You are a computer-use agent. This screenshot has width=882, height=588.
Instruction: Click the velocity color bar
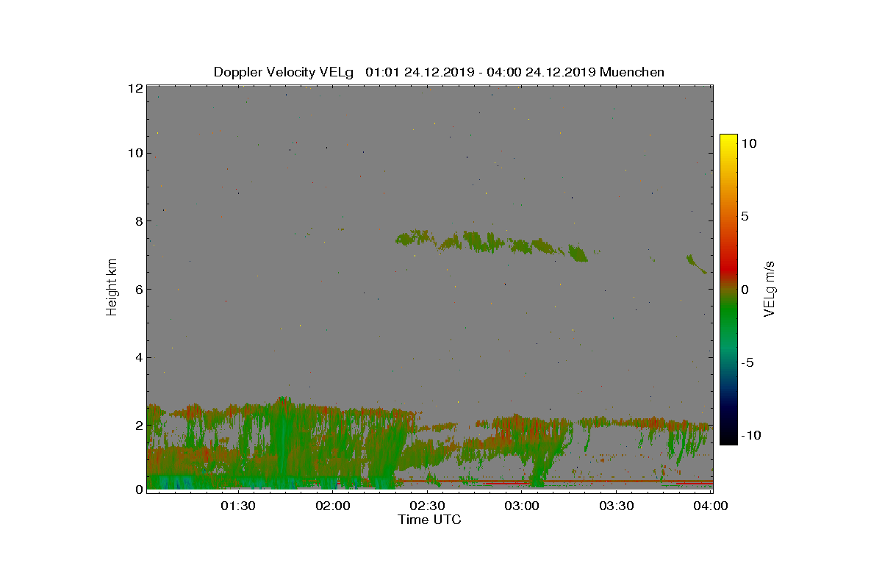tap(728, 290)
